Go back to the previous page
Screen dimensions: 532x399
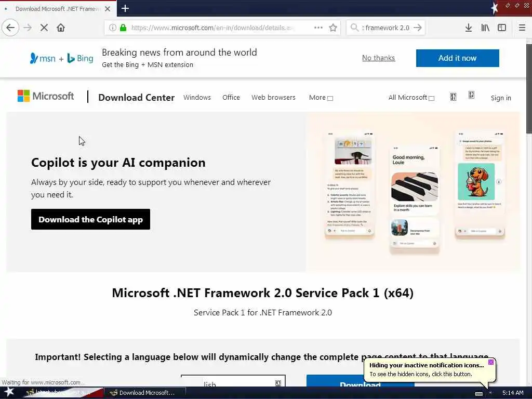pyautogui.click(x=10, y=28)
